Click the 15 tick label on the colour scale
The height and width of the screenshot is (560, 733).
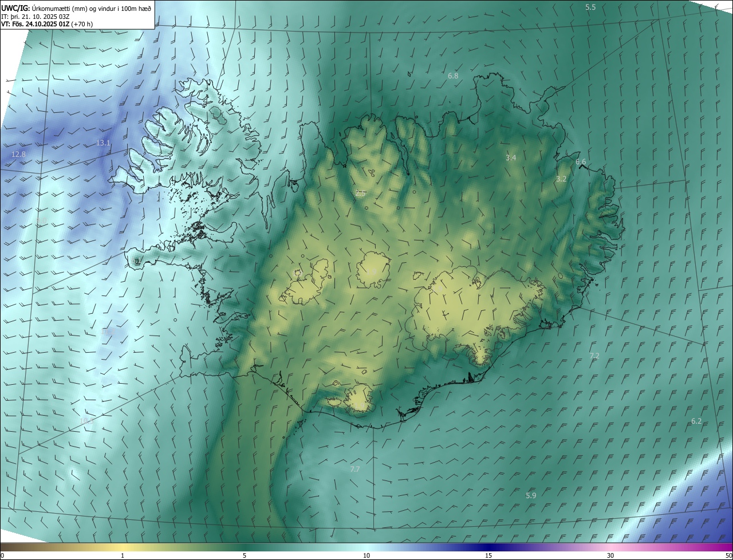tap(488, 556)
